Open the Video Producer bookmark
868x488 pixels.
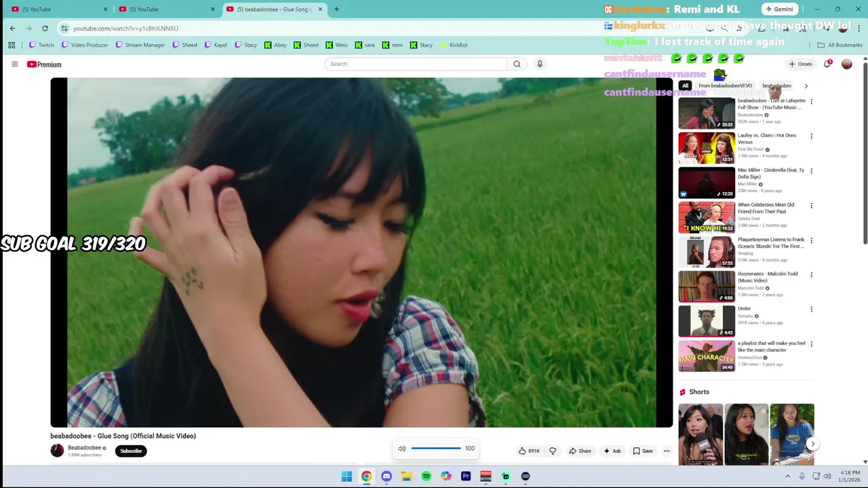[x=85, y=45]
